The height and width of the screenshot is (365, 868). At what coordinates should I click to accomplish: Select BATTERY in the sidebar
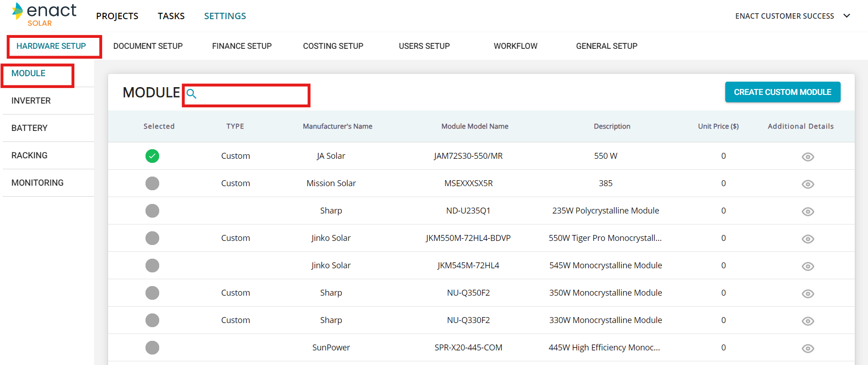pos(29,128)
